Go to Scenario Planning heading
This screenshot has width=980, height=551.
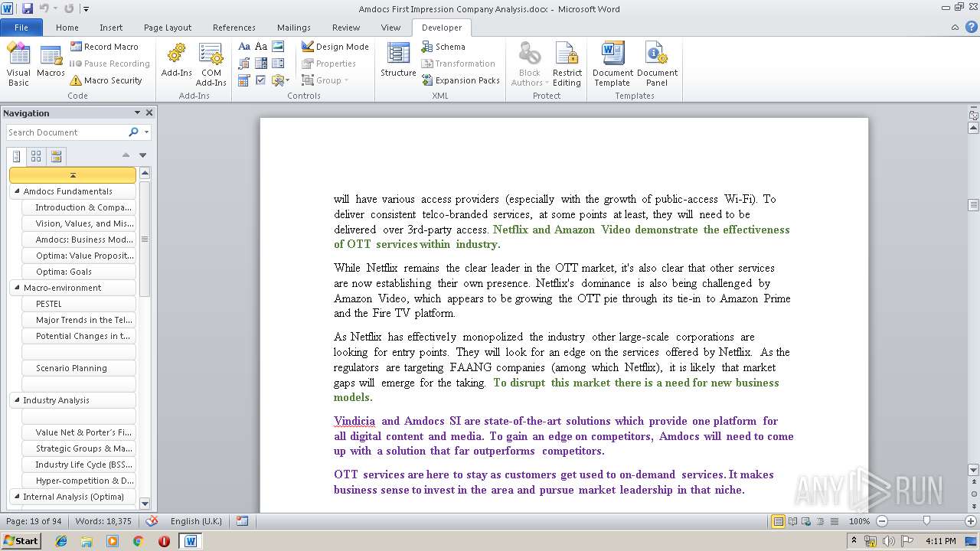[x=80, y=368]
